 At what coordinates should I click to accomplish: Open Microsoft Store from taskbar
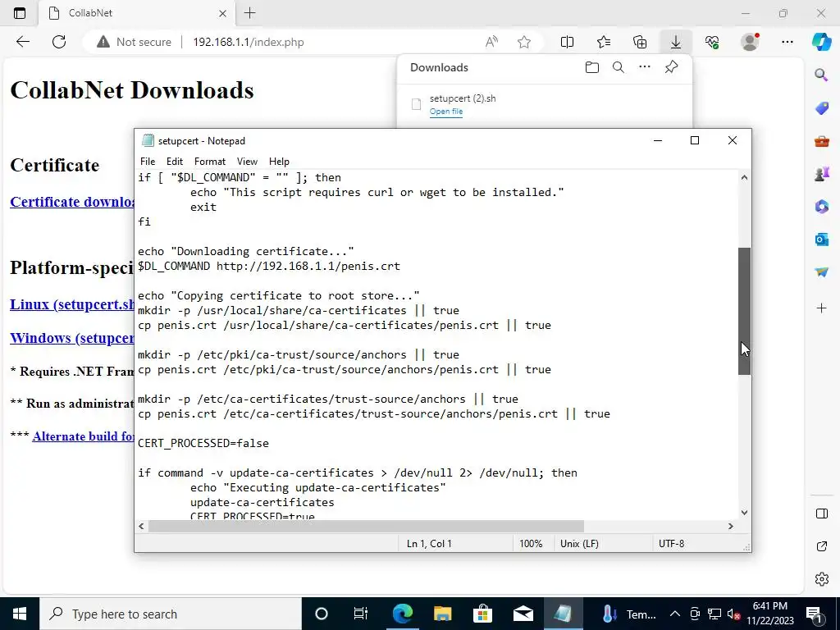click(x=482, y=614)
